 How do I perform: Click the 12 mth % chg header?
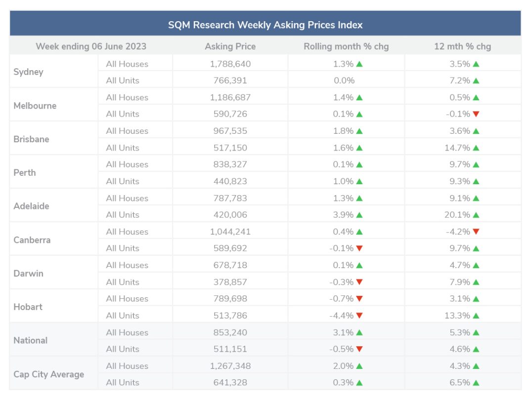pos(462,46)
